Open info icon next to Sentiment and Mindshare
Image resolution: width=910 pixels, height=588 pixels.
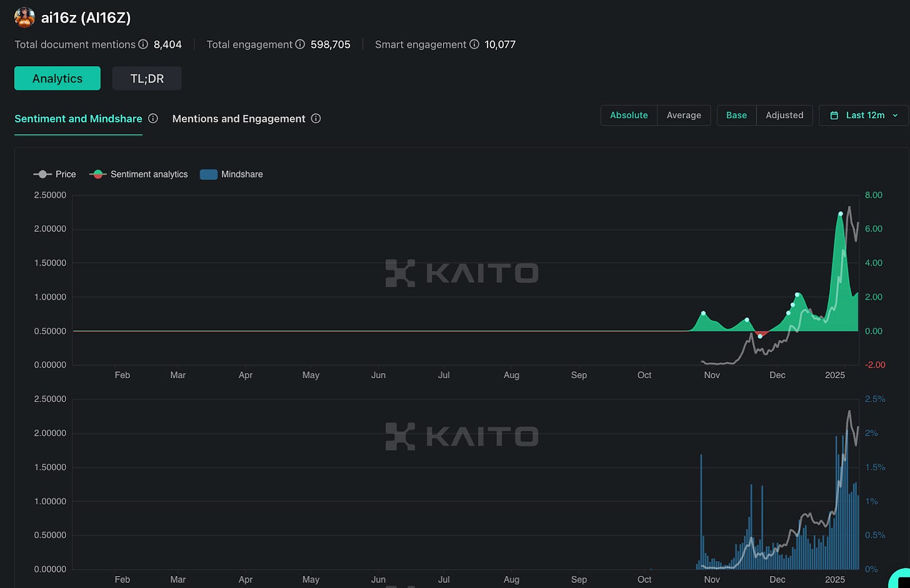point(153,119)
